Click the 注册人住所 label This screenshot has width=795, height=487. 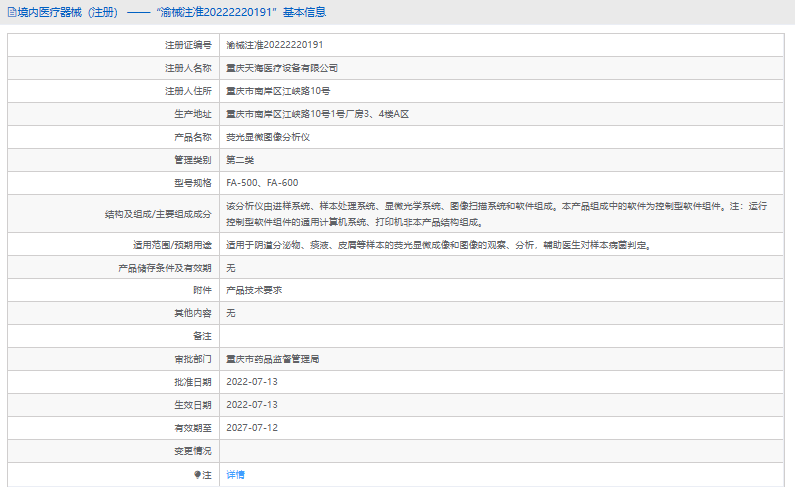click(x=188, y=91)
